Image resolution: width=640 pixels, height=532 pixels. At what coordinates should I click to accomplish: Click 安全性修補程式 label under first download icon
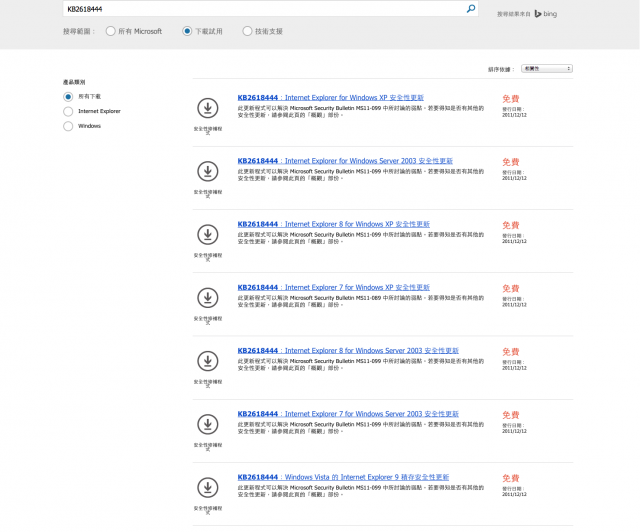(208, 130)
